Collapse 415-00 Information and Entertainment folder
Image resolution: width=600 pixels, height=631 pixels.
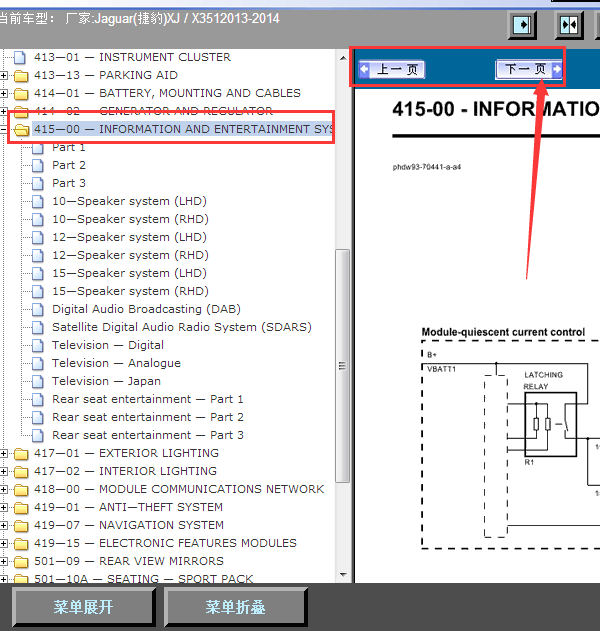pos(3,129)
